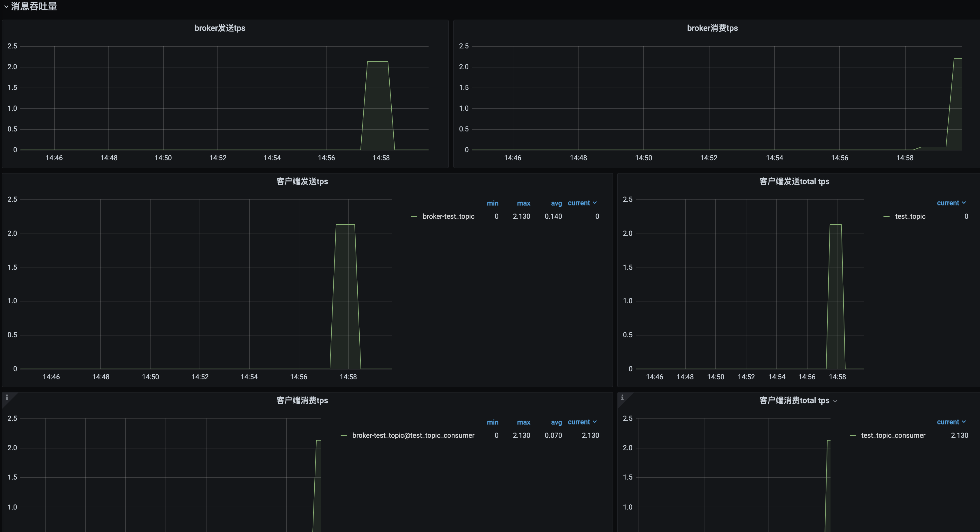
Task: Click current value 2.130 of test_topic_consumer
Action: coord(960,435)
